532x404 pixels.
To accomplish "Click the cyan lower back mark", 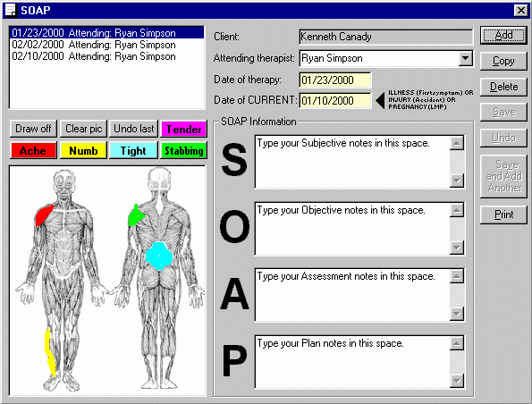I will 159,257.
